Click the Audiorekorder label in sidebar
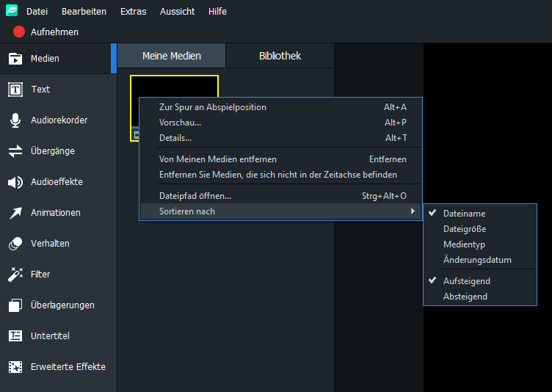552x392 pixels. [59, 120]
